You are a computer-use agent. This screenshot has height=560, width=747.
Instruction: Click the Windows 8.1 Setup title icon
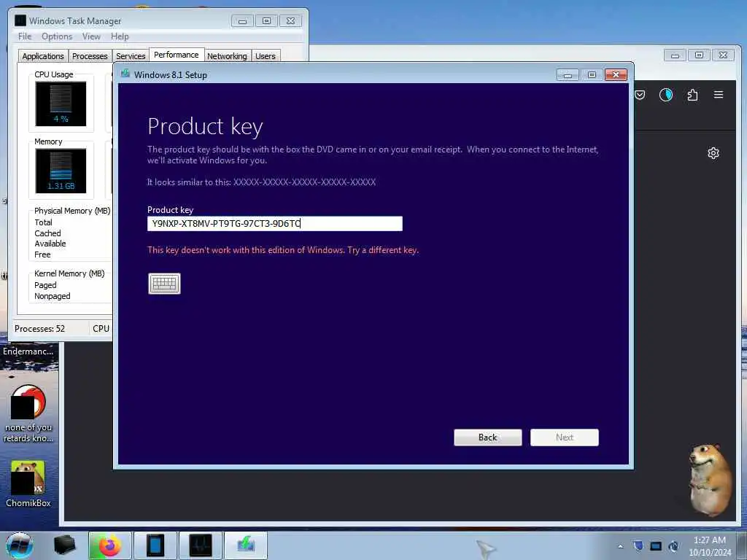[x=125, y=74]
